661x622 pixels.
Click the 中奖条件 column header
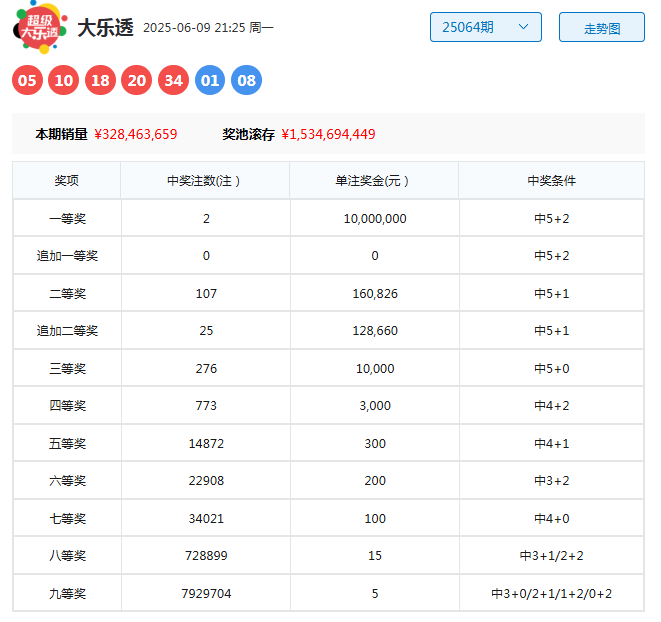pos(551,180)
